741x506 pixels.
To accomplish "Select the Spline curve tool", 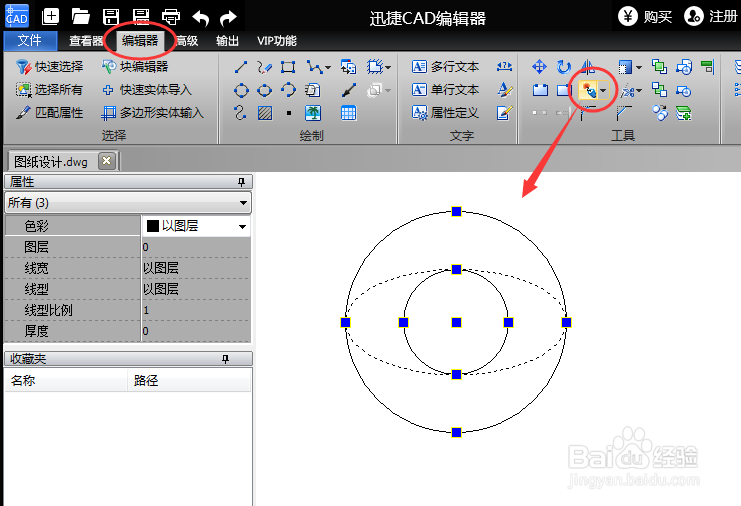I will pos(240,113).
